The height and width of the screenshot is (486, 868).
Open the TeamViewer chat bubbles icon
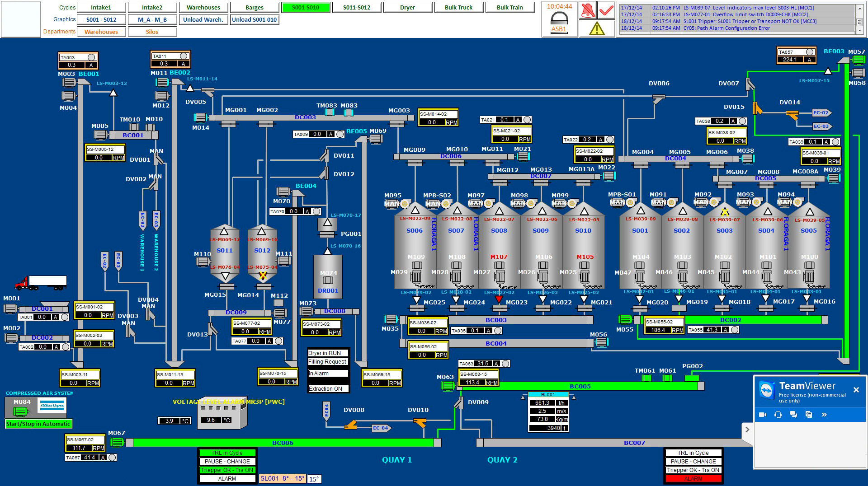point(793,415)
